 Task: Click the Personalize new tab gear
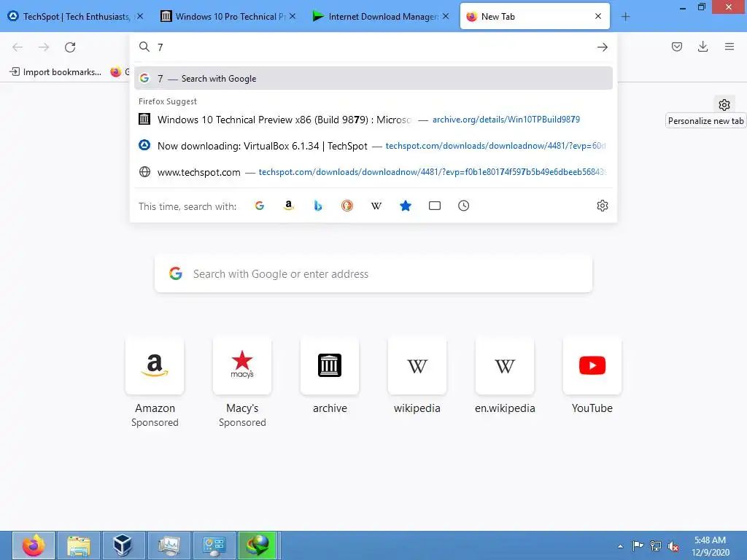point(724,105)
